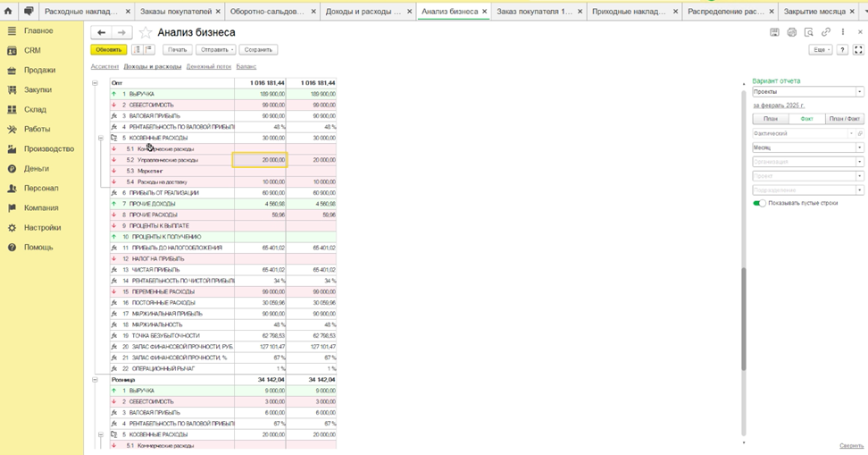This screenshot has width=868, height=455.
Task: Click the Продажи basket icon in sidebar
Action: (x=12, y=71)
